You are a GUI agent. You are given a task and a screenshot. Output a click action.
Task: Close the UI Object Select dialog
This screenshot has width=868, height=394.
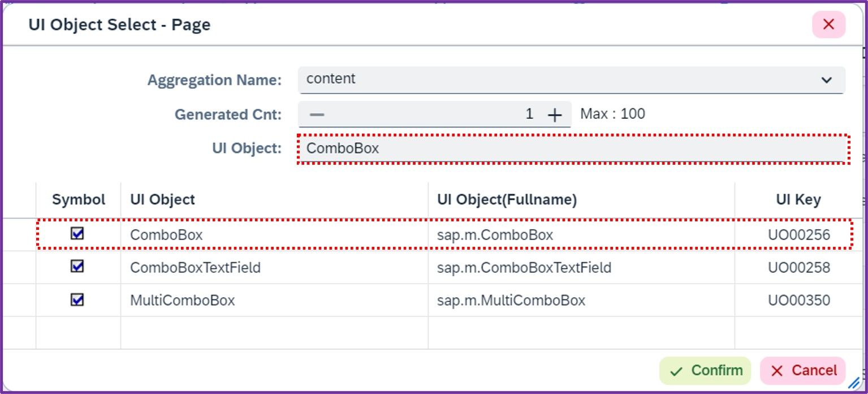[x=828, y=24]
